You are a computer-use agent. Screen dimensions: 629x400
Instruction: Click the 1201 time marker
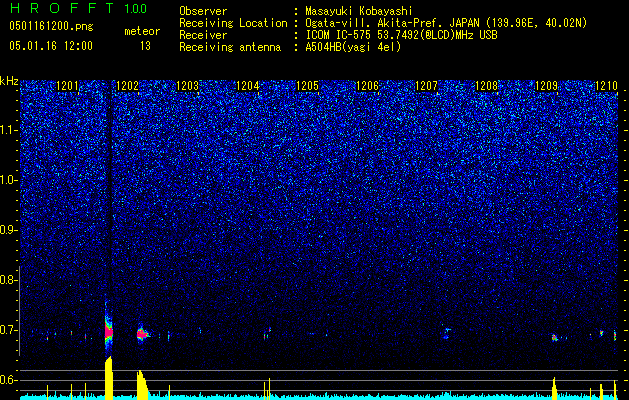[x=67, y=86]
